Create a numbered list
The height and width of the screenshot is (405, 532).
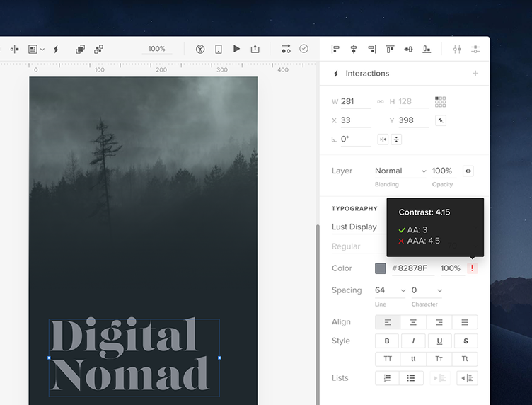(x=387, y=378)
